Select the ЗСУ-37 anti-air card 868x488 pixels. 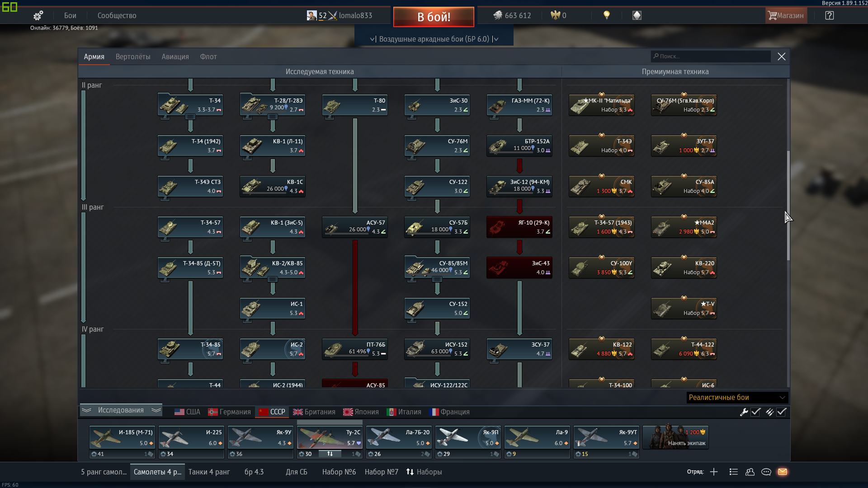point(519,349)
